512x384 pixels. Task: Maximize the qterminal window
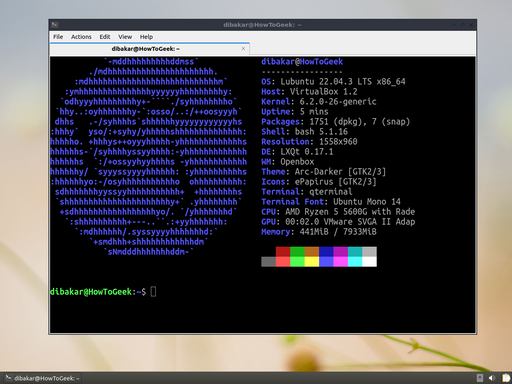[463, 25]
